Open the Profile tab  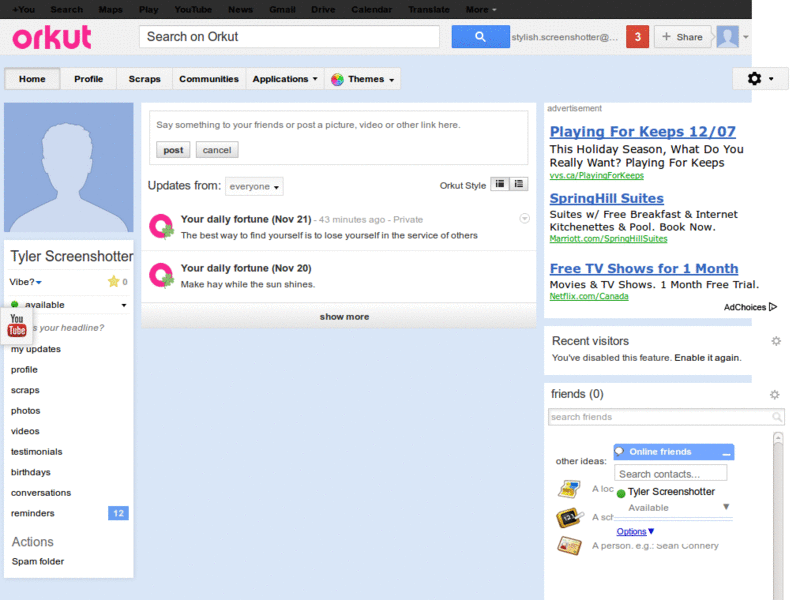tap(88, 79)
